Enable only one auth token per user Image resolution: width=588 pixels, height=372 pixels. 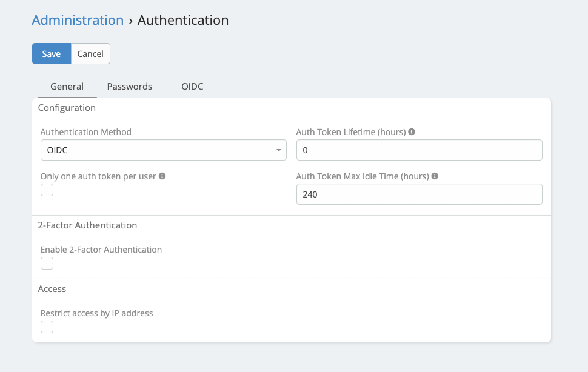pos(47,190)
